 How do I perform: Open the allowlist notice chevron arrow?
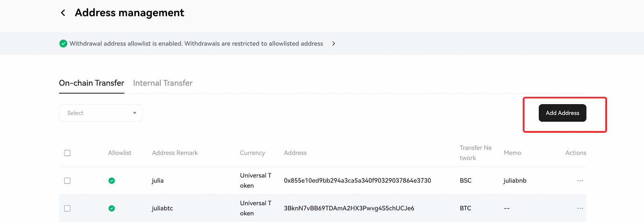333,43
